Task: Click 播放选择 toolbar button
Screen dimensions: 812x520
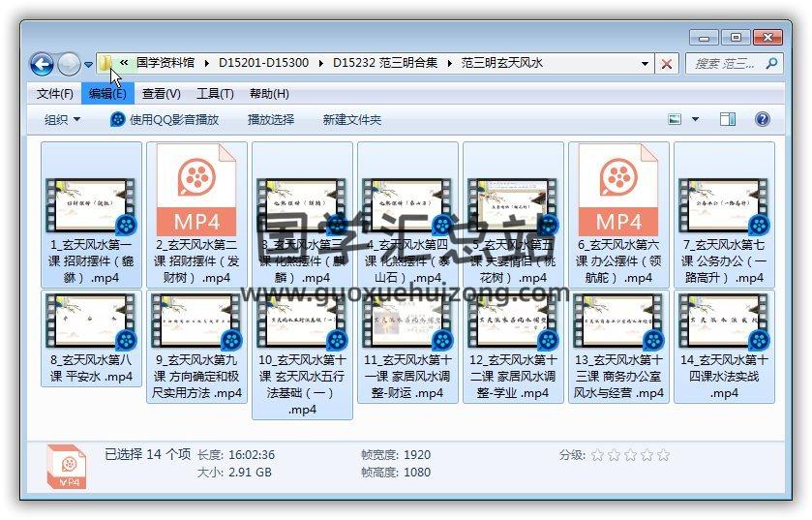Action: (271, 120)
